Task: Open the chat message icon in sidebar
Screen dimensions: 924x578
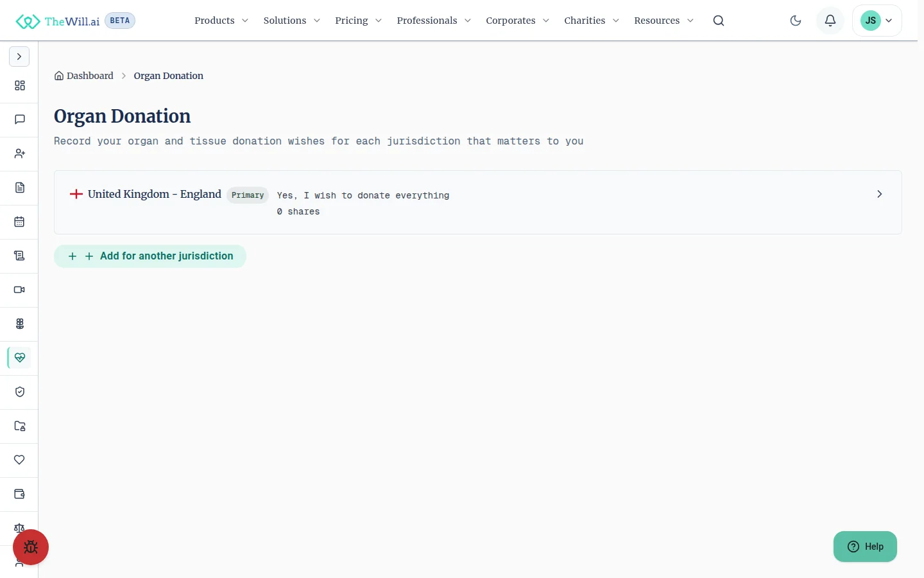Action: point(20,119)
